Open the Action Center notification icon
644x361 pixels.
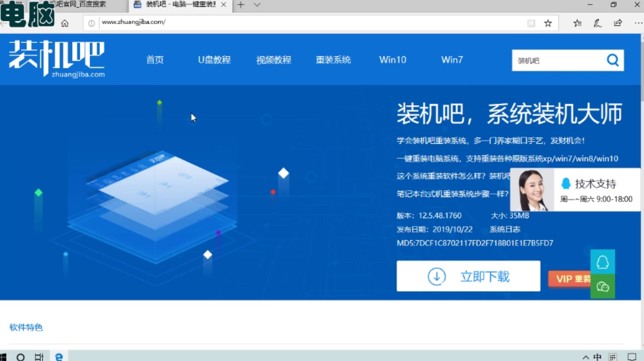pos(632,357)
